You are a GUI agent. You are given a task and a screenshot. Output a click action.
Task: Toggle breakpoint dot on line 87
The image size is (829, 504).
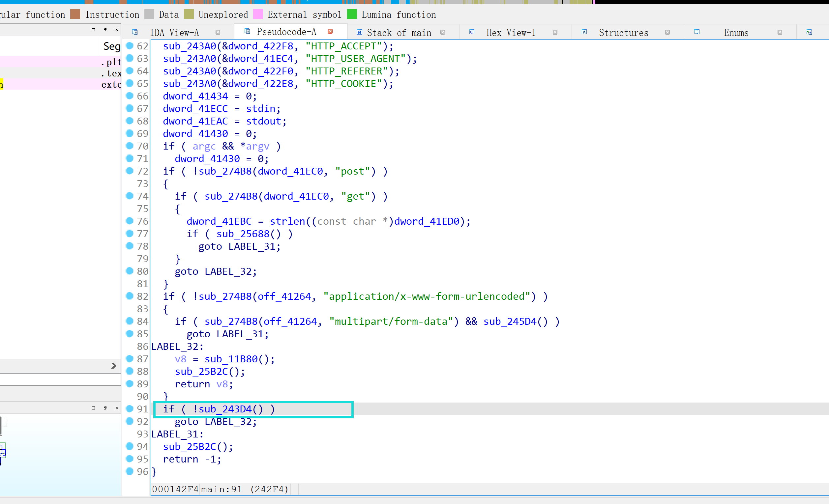tap(130, 358)
